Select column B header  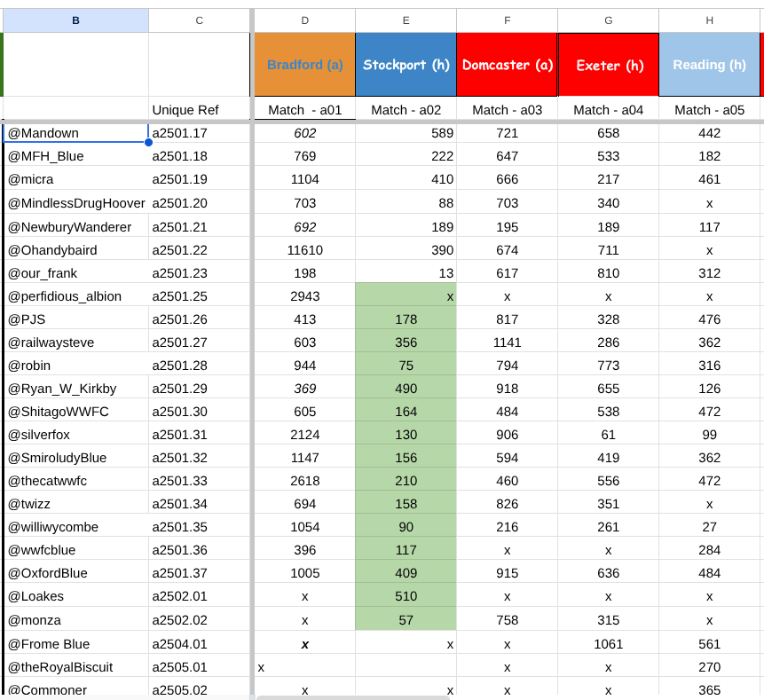pyautogui.click(x=75, y=20)
